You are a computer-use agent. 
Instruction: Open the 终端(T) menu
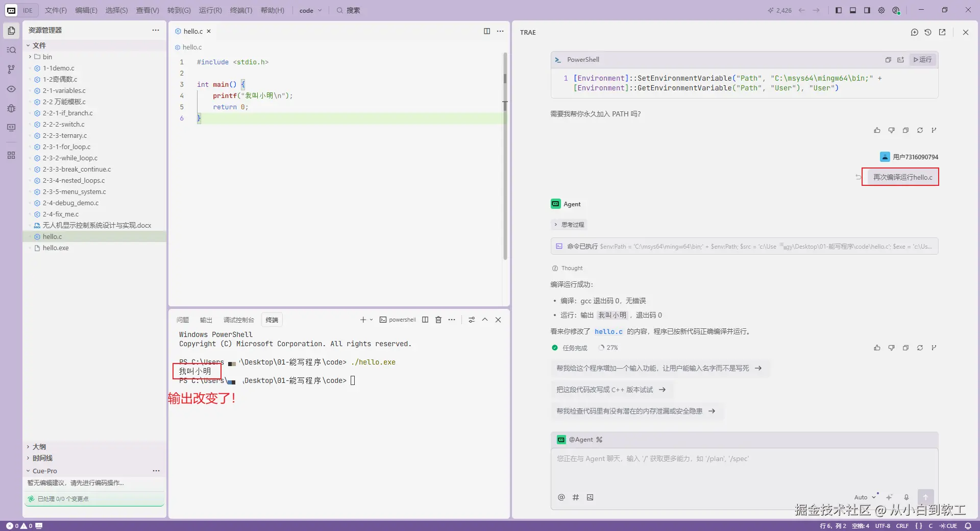click(241, 10)
